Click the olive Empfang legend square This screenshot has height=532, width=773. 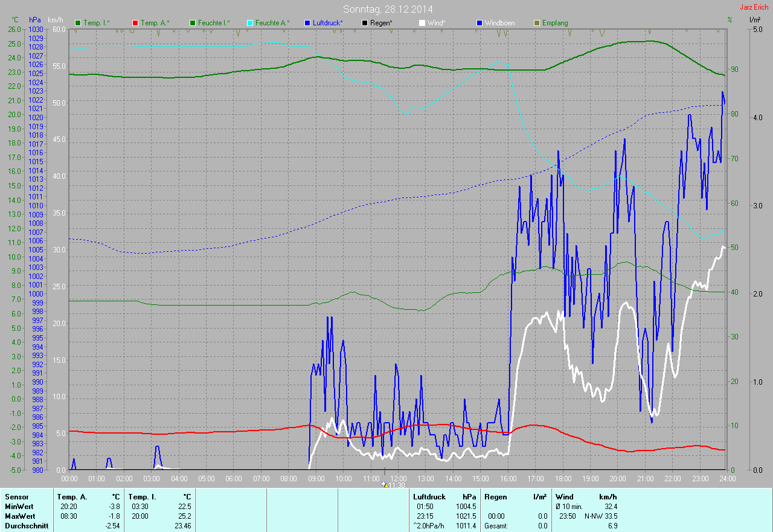point(536,23)
